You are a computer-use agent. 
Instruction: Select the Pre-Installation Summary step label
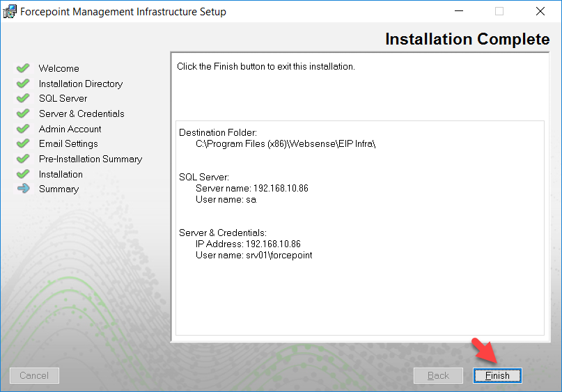91,159
